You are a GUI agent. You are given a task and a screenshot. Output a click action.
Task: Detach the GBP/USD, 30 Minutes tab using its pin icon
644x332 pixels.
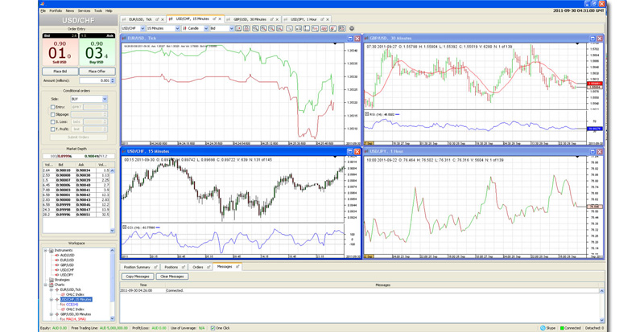pos(271,19)
